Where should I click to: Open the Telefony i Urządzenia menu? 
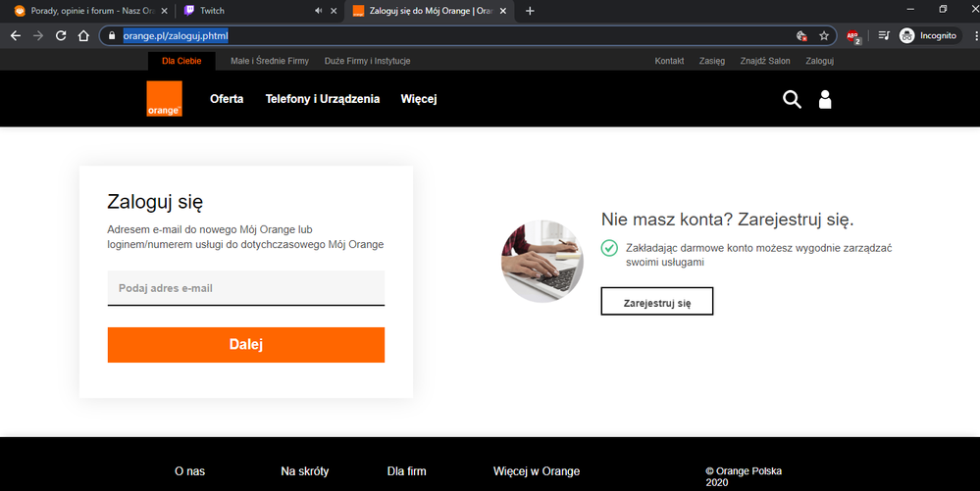tap(322, 99)
